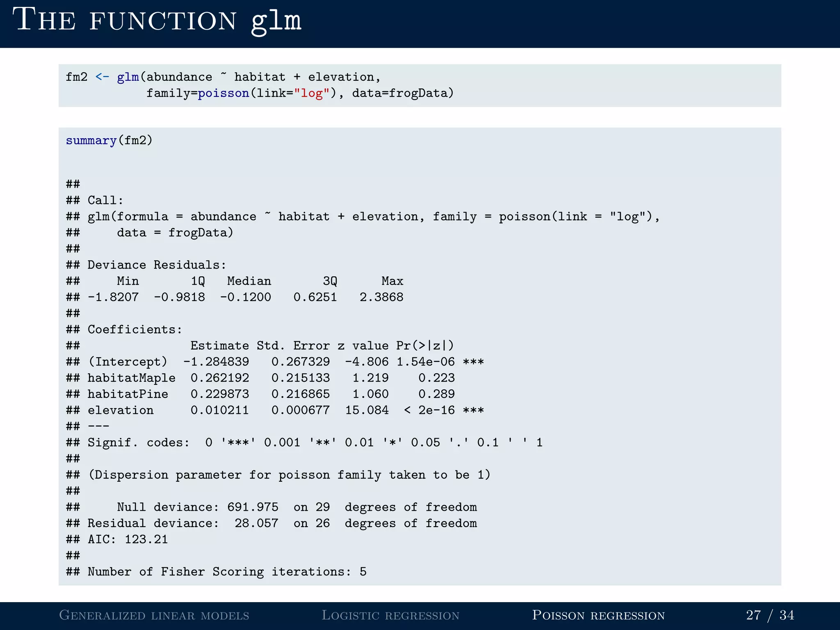840x630 pixels.
Task: Click the Residual deviance value 28.057
Action: click(x=256, y=523)
